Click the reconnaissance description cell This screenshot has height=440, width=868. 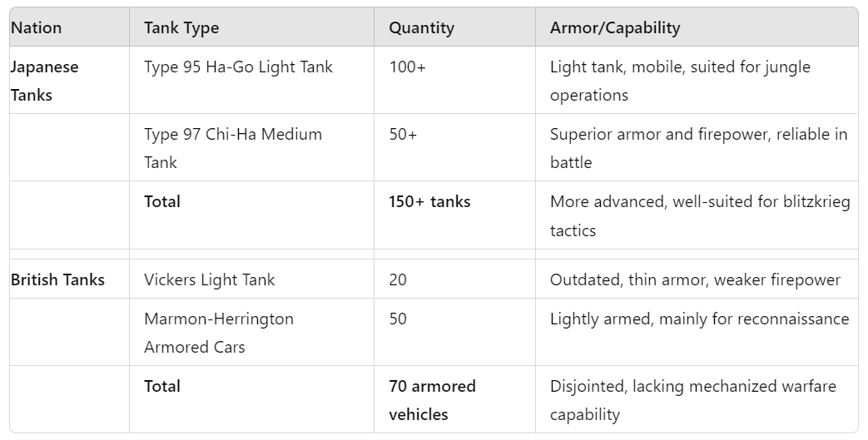[697, 332]
